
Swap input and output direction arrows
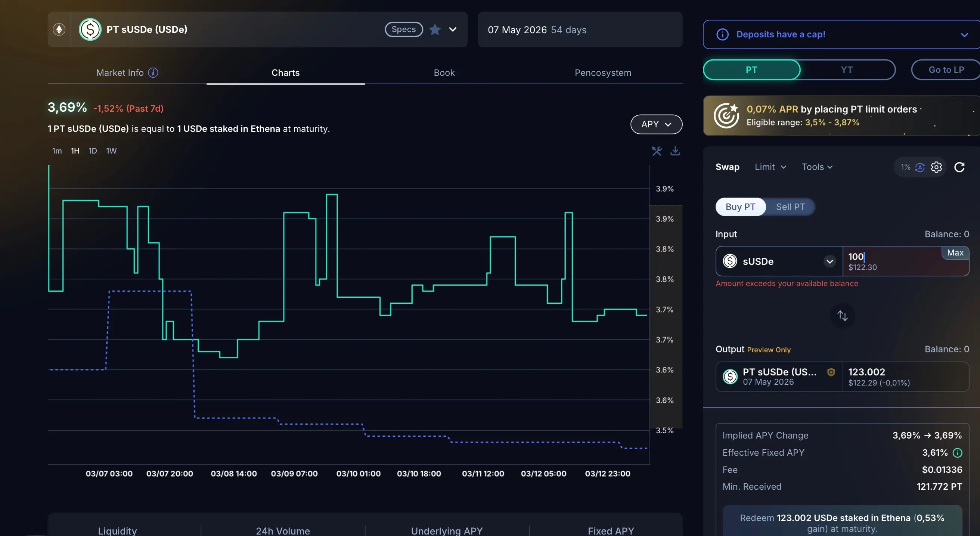tap(842, 316)
